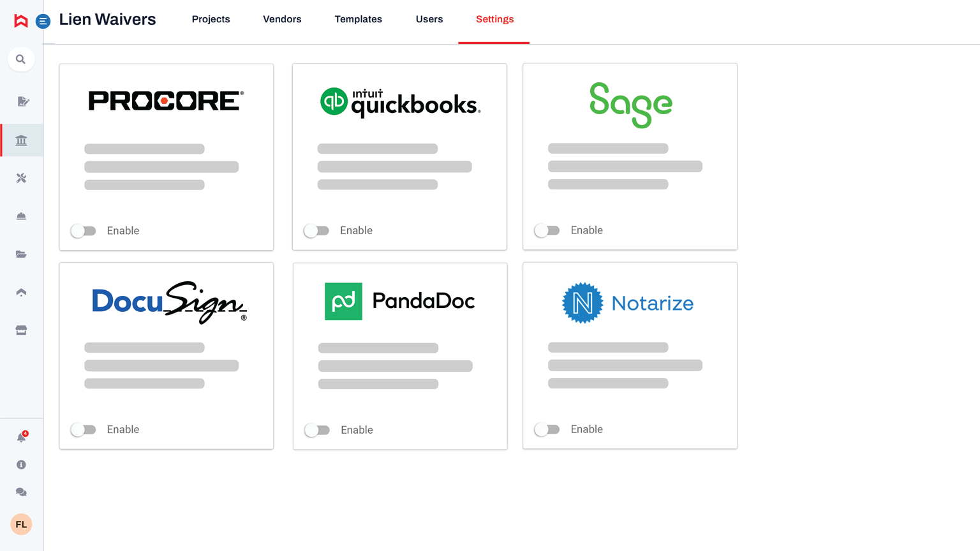Open the tools wrench sidebar icon
This screenshot has width=980, height=551.
pos(21,179)
